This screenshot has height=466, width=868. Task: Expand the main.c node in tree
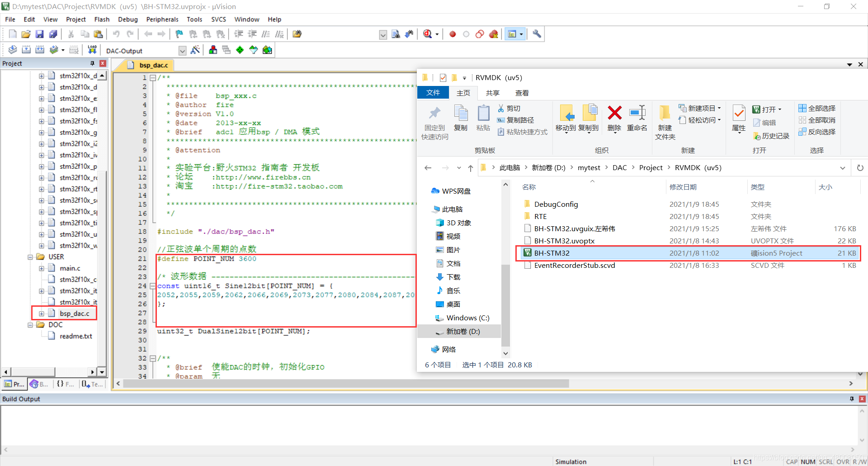tap(42, 268)
